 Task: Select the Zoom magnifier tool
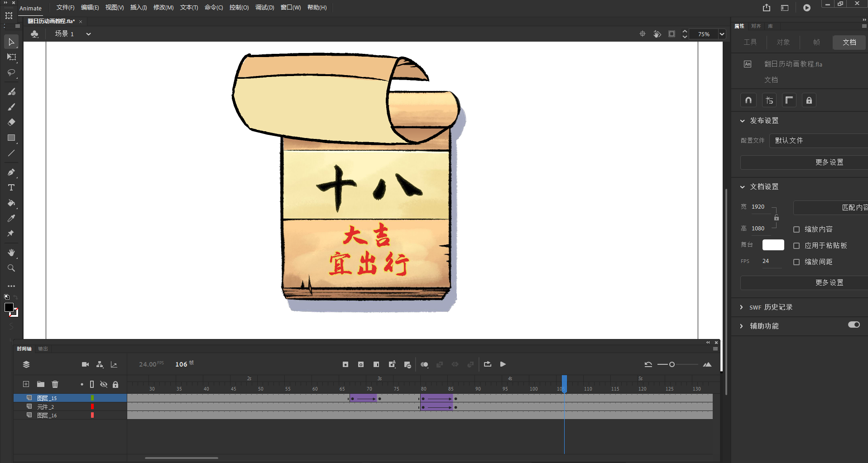(11, 268)
